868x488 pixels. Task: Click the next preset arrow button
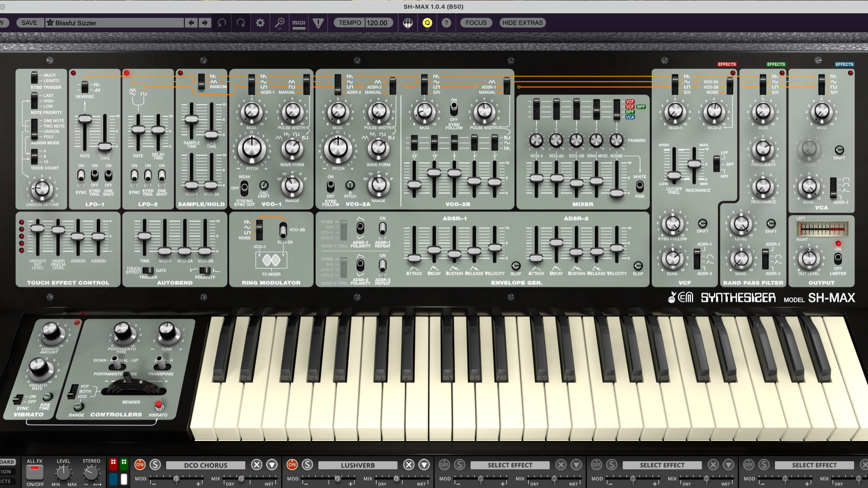coord(204,23)
